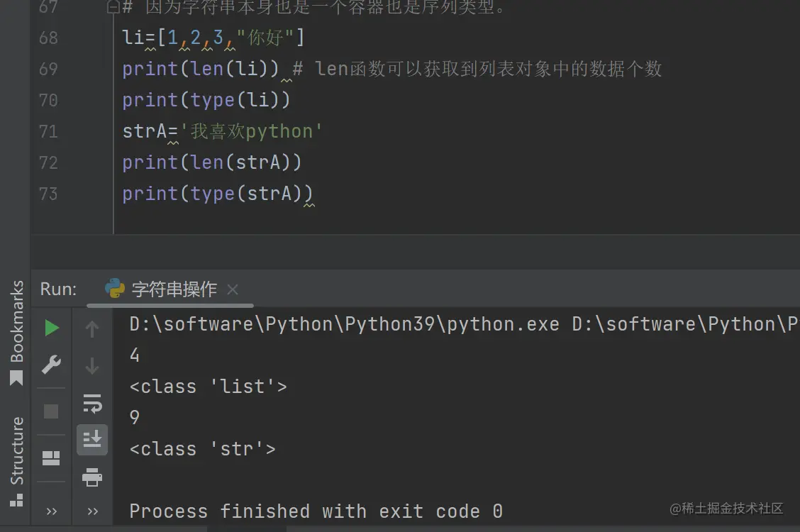Image resolution: width=800 pixels, height=532 pixels.
Task: Click the "Process finished with exit code 0" output
Action: tap(316, 511)
